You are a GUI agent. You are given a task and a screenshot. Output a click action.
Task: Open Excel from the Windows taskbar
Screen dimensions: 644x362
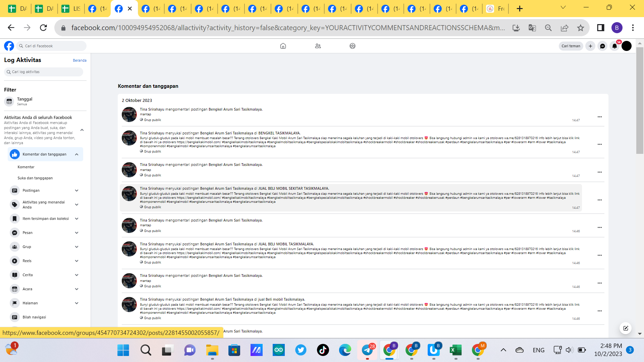(x=456, y=350)
